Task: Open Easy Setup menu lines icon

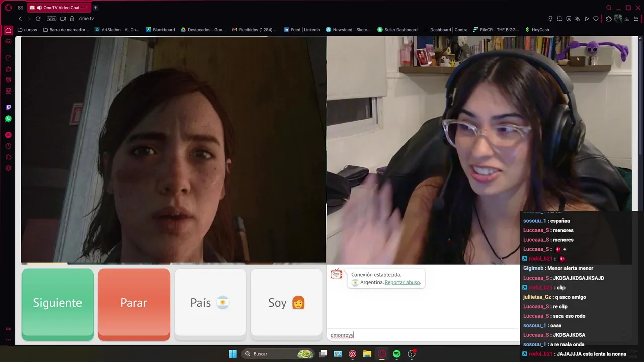Action: [x=637, y=19]
